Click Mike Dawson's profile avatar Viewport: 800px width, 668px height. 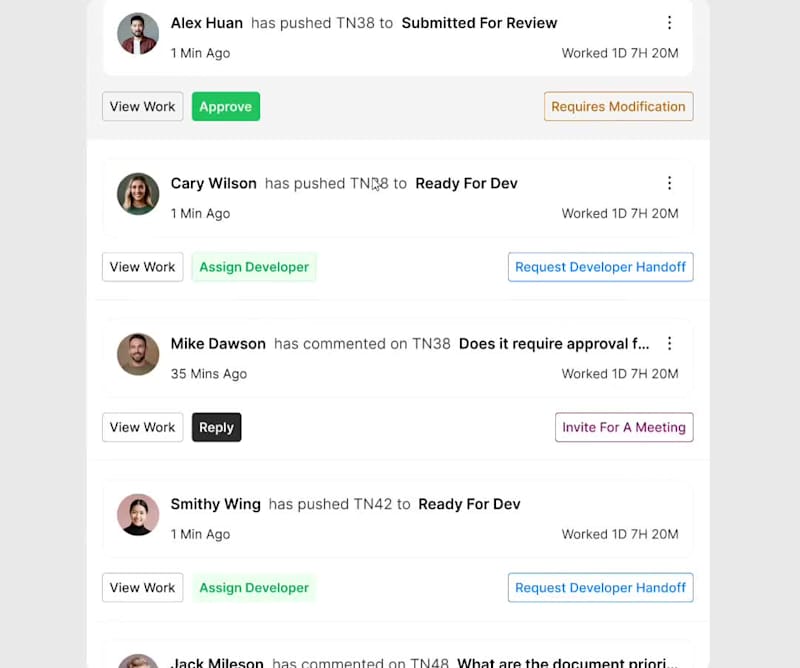[x=138, y=354]
